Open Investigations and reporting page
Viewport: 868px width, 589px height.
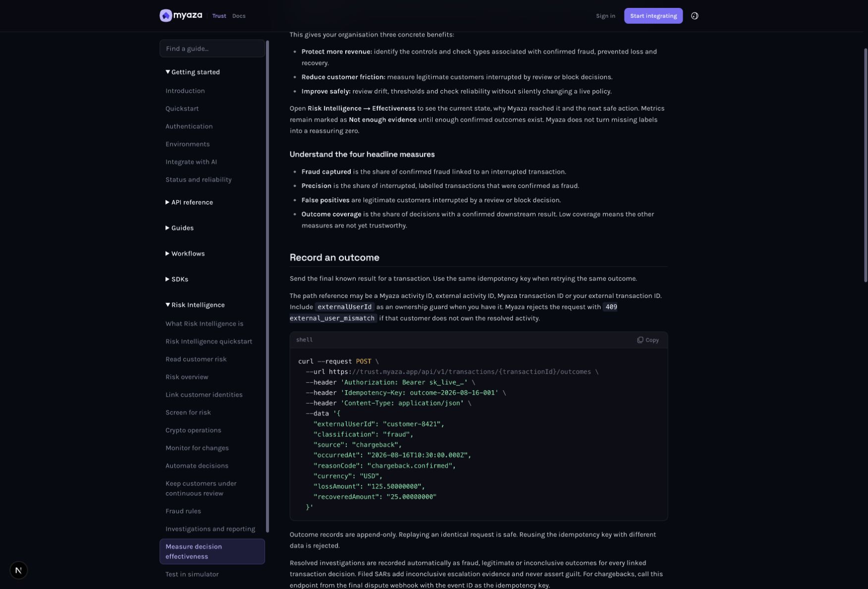click(210, 529)
